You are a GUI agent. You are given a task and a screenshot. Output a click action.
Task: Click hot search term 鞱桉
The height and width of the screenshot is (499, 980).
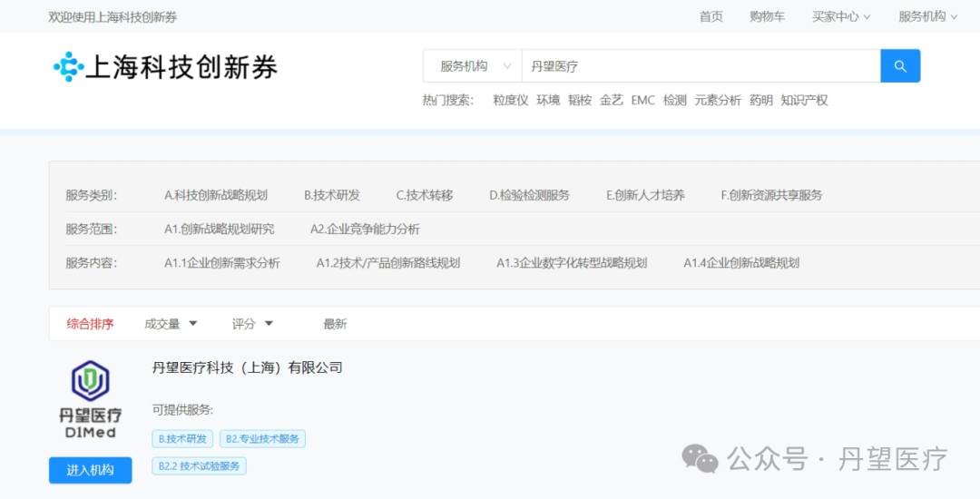[580, 101]
